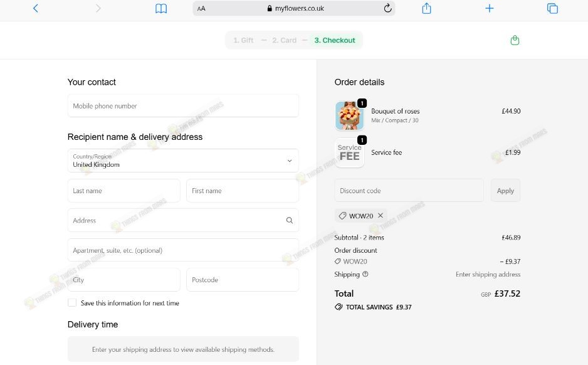588x365 pixels.
Task: Focus the Mobile phone number field
Action: click(183, 106)
